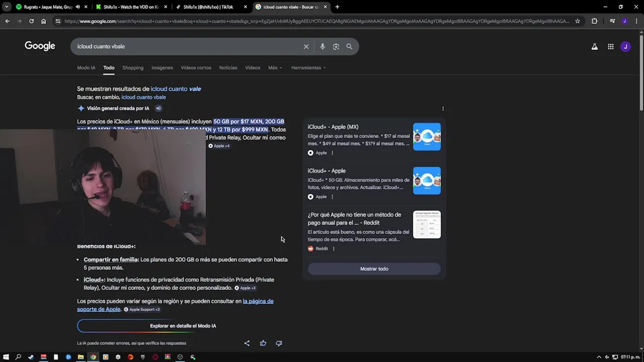644x362 pixels.
Task: Show hidden system tray icons
Action: point(598,357)
